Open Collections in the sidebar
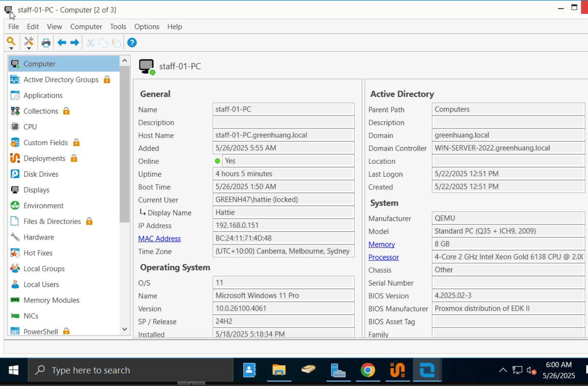 41,111
